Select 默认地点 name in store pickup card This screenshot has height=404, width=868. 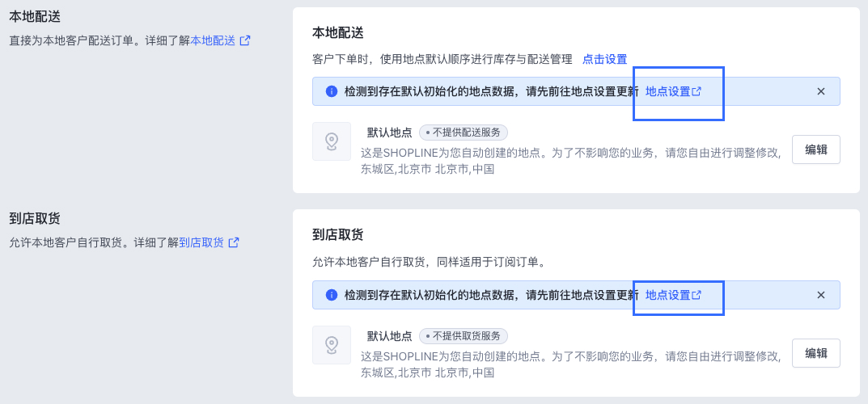[389, 336]
